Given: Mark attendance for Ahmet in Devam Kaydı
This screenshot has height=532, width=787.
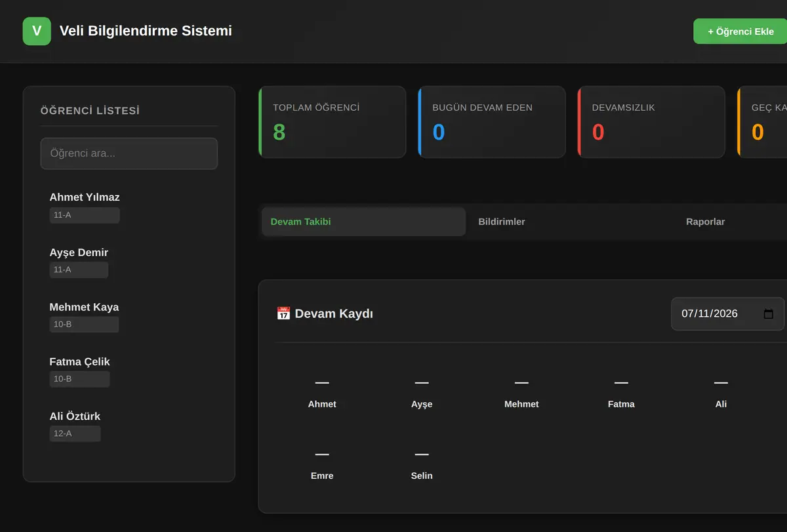Looking at the screenshot, I should click(322, 392).
